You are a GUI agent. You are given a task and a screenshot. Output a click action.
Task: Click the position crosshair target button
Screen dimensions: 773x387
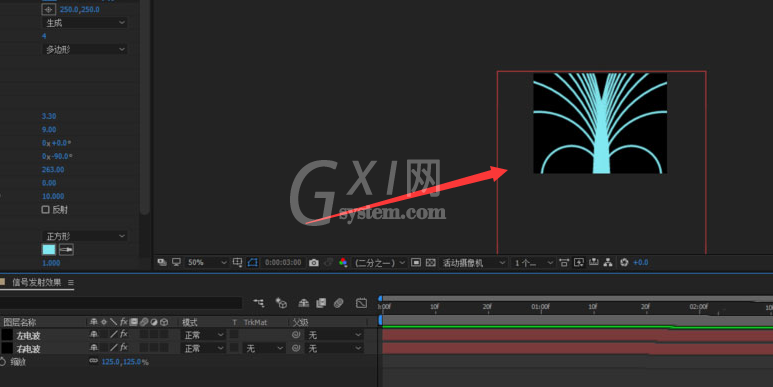coord(48,9)
